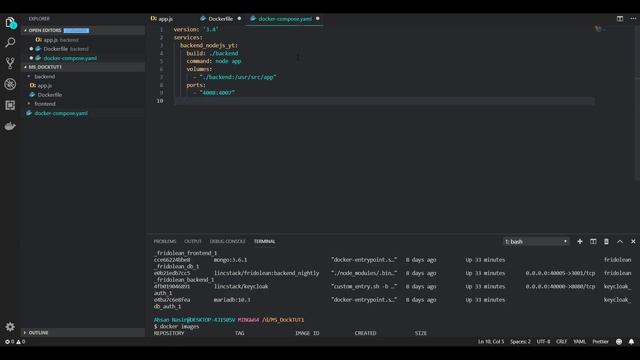
Task: Switch to the Dockerfile editor tab
Action: (221, 19)
